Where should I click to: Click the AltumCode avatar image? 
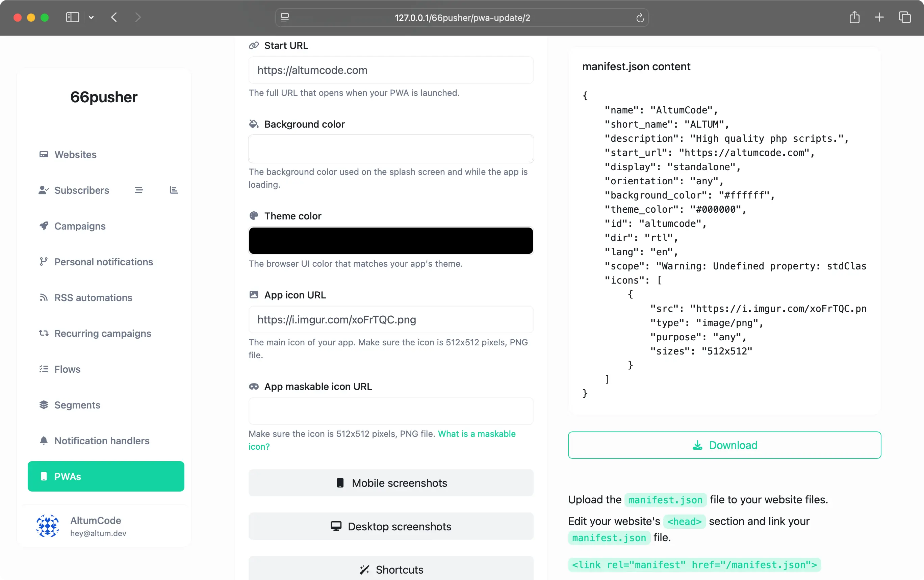(48, 526)
